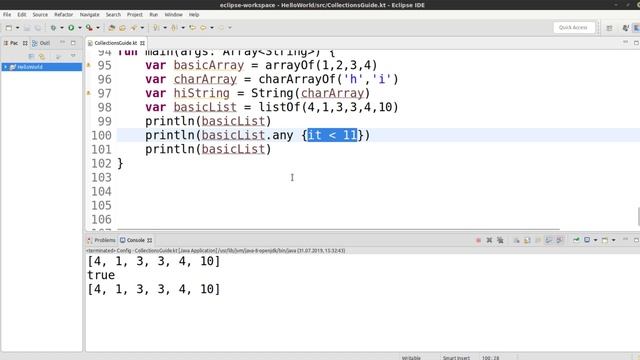
Task: Select the HelloWorld project
Action: coord(30,67)
